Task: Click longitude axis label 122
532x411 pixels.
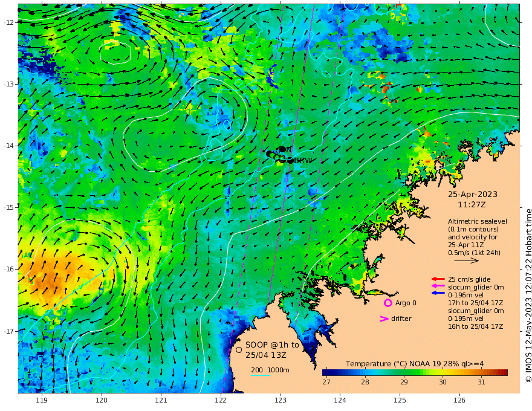Action: coord(221,400)
